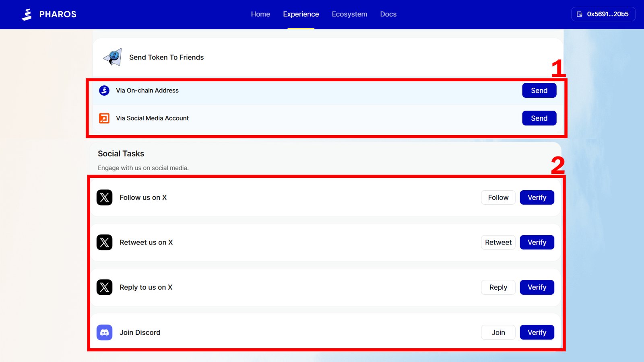This screenshot has height=362, width=644.
Task: Switch to the Experience tab
Action: tap(301, 14)
